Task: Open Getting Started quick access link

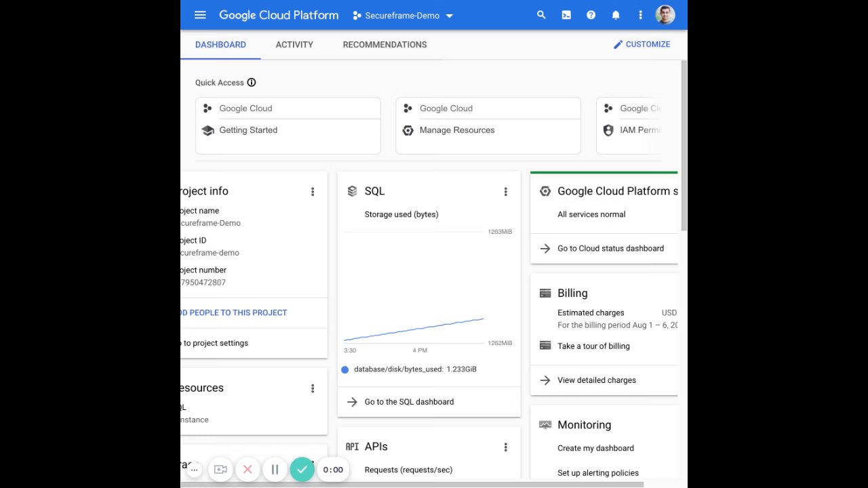Action: tap(248, 130)
